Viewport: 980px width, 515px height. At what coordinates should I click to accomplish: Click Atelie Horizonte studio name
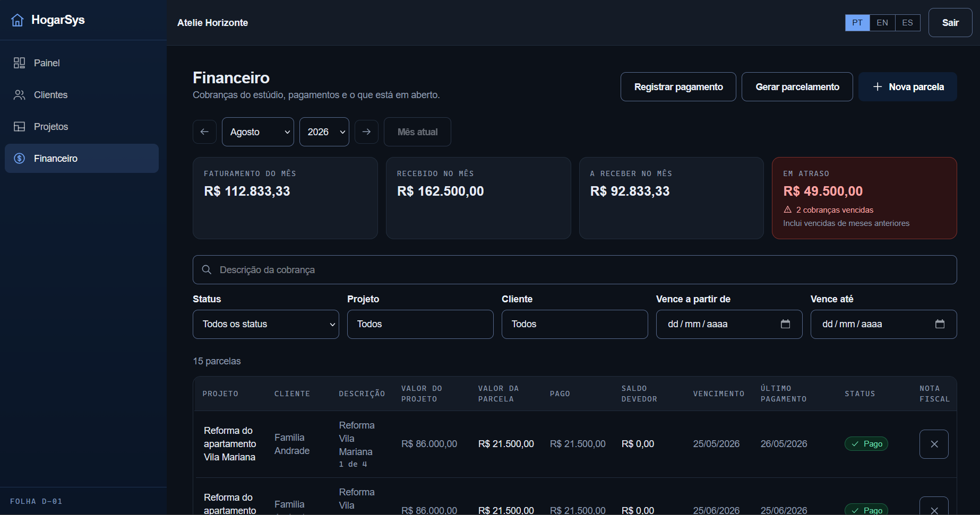pos(212,23)
